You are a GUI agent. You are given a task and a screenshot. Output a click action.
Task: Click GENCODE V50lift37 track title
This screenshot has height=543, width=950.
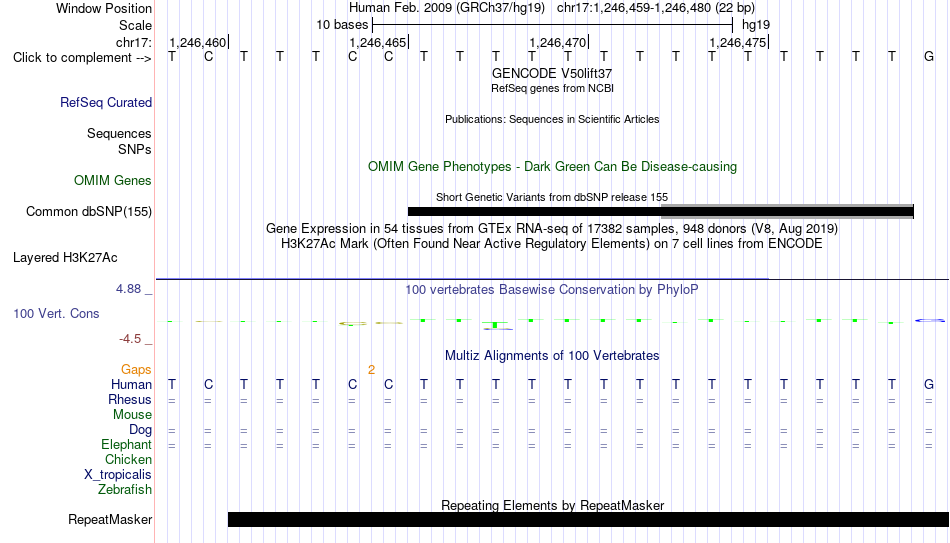tap(552, 73)
